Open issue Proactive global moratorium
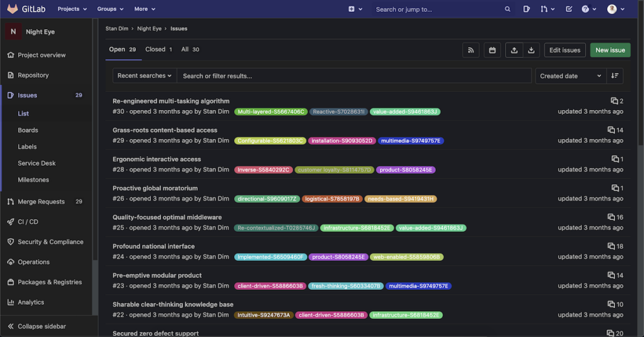The height and width of the screenshot is (337, 644). point(155,189)
